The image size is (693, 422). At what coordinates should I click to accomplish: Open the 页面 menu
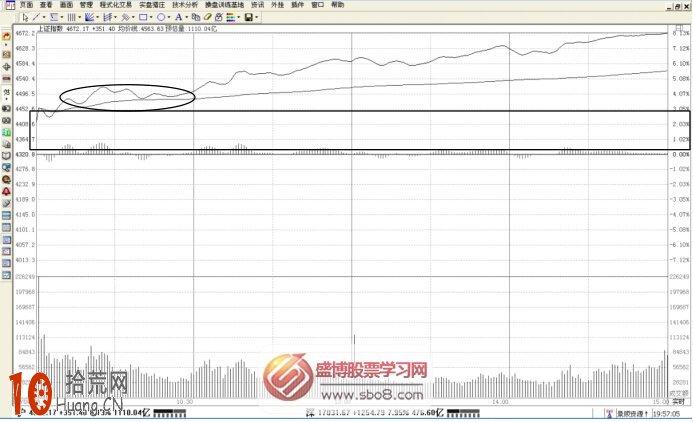click(26, 5)
